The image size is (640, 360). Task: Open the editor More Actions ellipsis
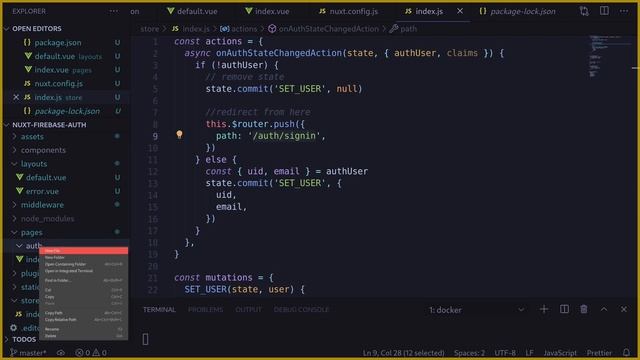point(624,11)
